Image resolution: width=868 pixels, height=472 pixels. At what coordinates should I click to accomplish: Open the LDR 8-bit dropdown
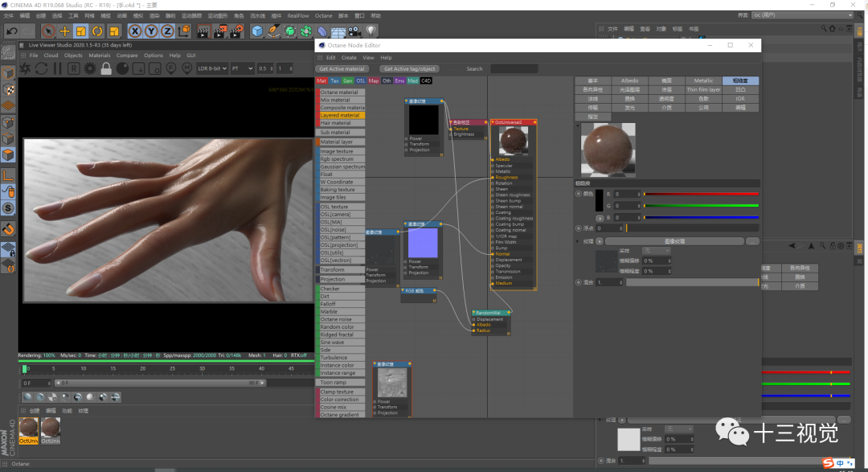(212, 68)
